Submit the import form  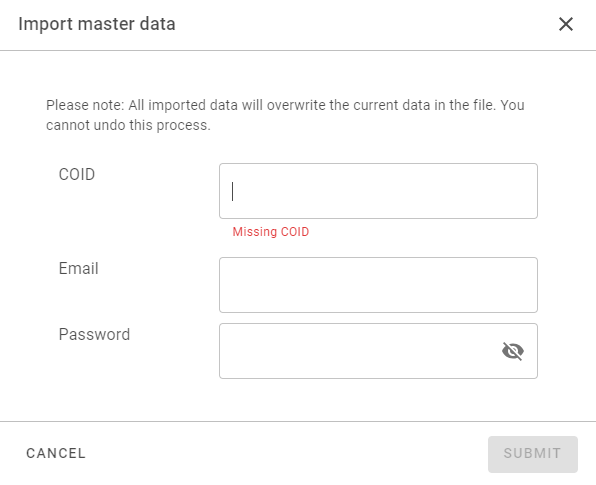tap(533, 454)
